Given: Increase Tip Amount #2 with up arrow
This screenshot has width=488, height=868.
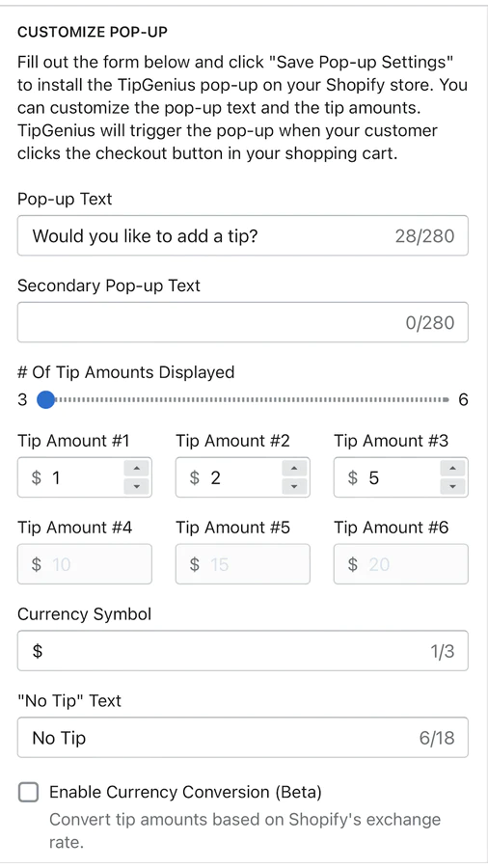Looking at the screenshot, I should tap(294, 469).
